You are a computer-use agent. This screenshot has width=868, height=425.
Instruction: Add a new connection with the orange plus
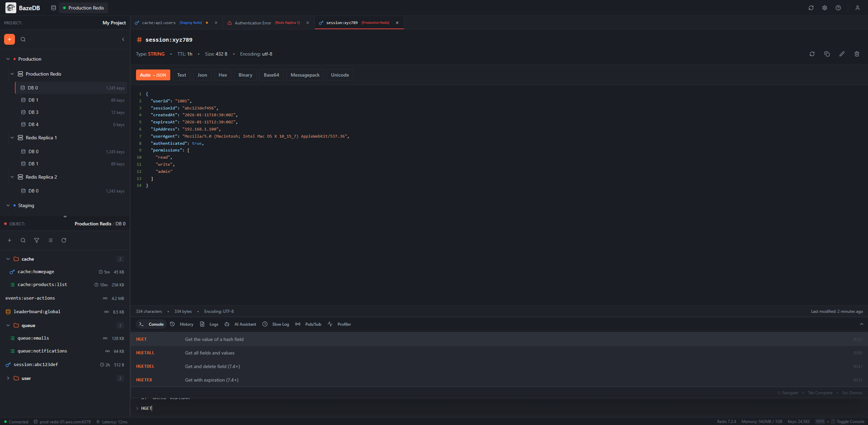coord(9,39)
